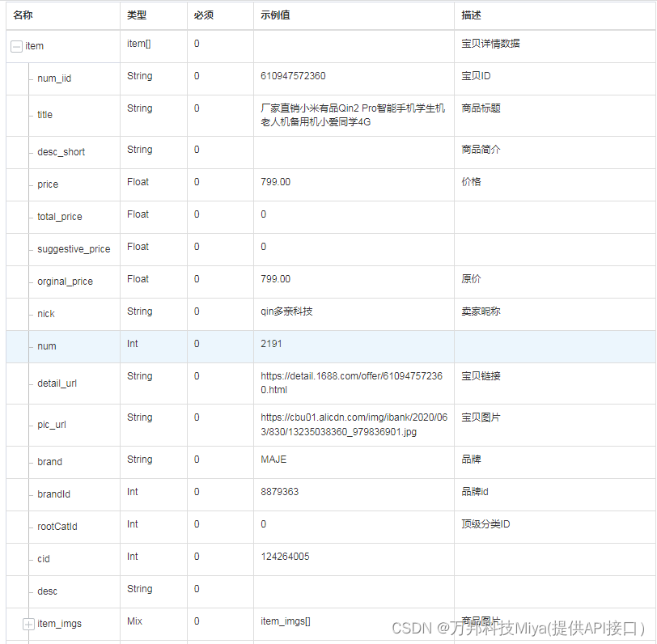657x644 pixels.
Task: Click the right-side vertical scrollbar
Action: coord(653,324)
